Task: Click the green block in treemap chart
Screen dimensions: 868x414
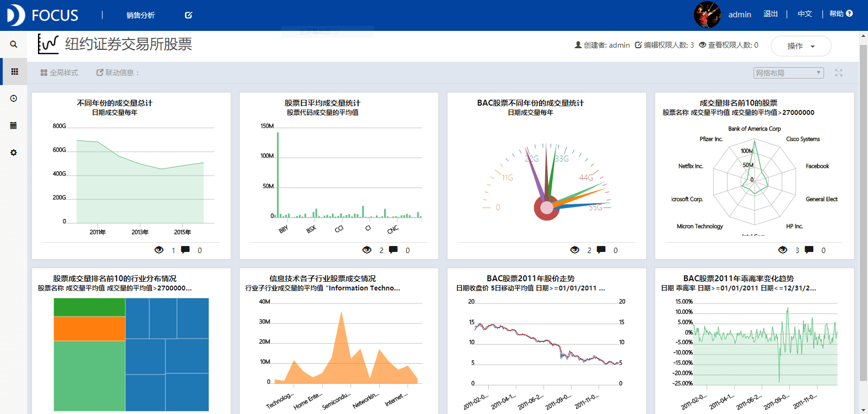Action: point(90,307)
